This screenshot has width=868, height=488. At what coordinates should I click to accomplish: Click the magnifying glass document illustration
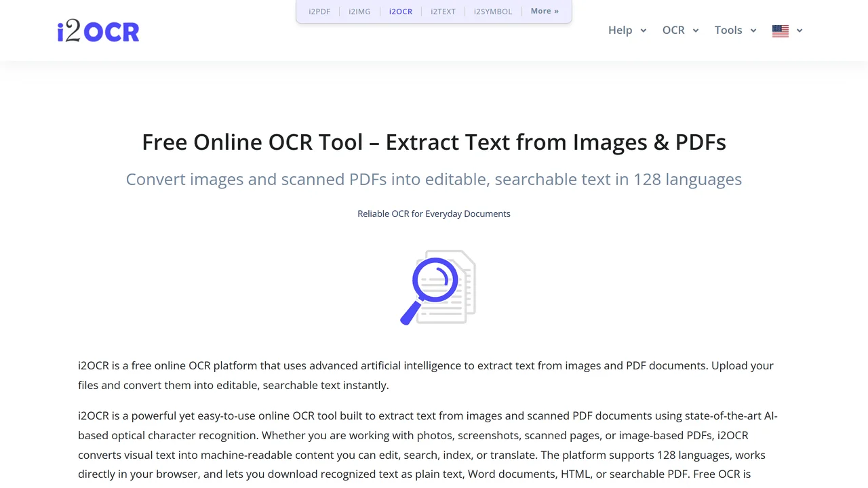[x=438, y=287]
